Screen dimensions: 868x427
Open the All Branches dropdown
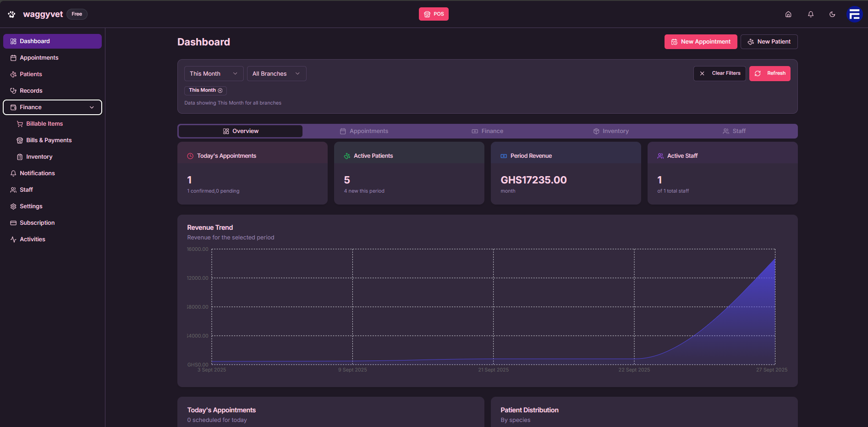tap(276, 73)
